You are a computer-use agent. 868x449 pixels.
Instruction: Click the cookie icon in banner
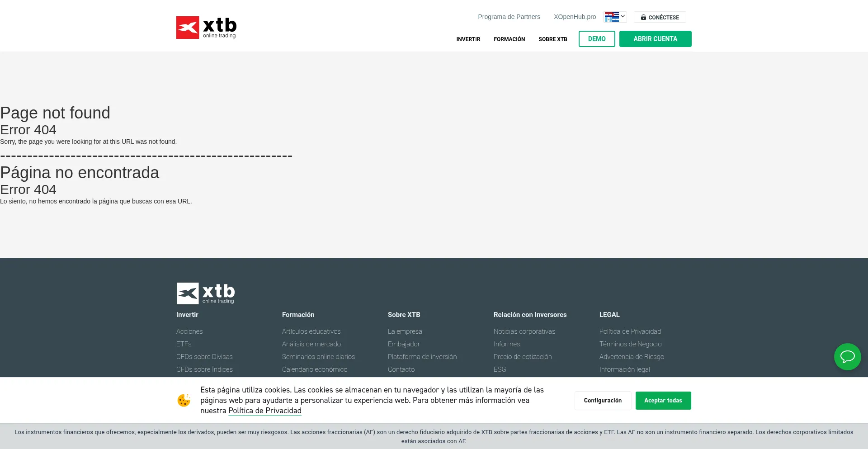(x=184, y=401)
